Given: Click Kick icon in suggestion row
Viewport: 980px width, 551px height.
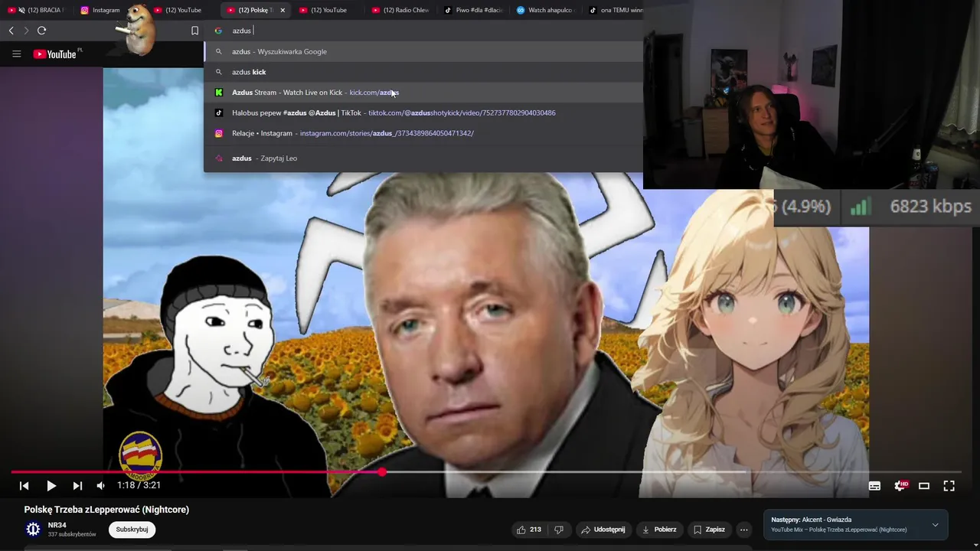Looking at the screenshot, I should point(218,93).
